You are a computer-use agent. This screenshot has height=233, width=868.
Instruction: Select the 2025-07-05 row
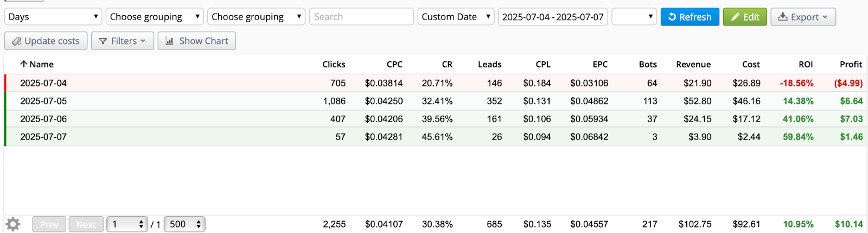coord(436,101)
